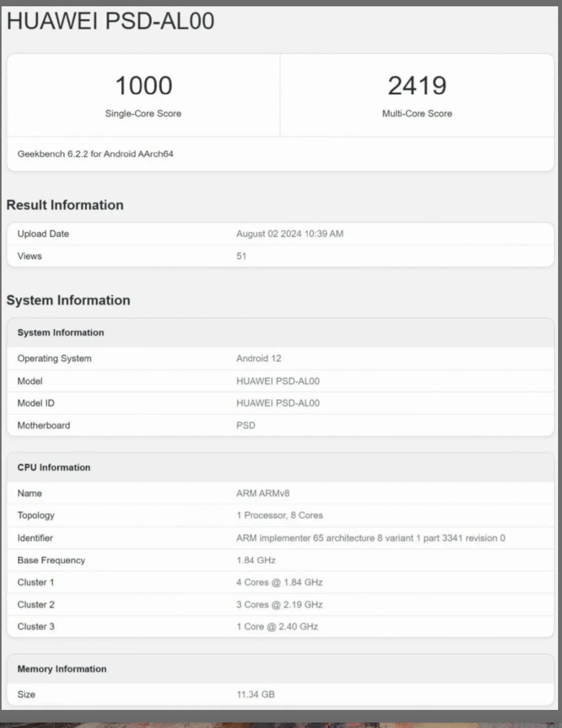
Task: Click the Result Information heading
Action: tap(65, 205)
